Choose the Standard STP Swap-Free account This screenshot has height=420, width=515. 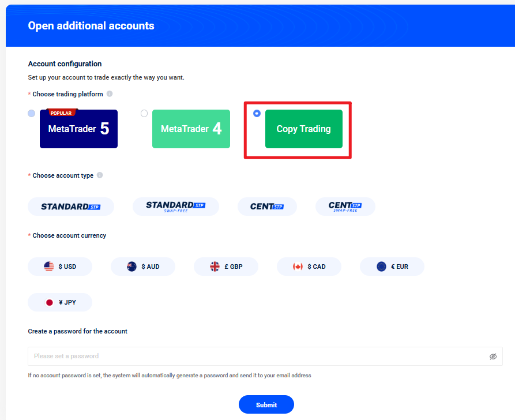(176, 207)
